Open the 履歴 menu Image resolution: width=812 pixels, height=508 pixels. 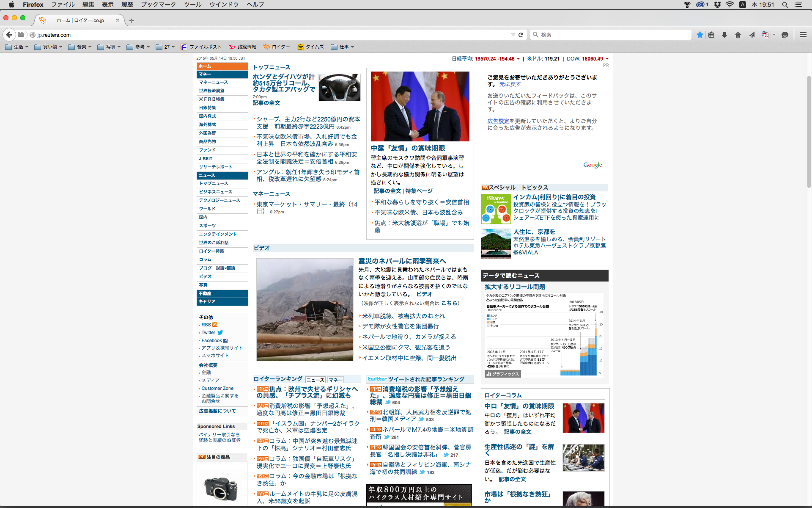127,5
